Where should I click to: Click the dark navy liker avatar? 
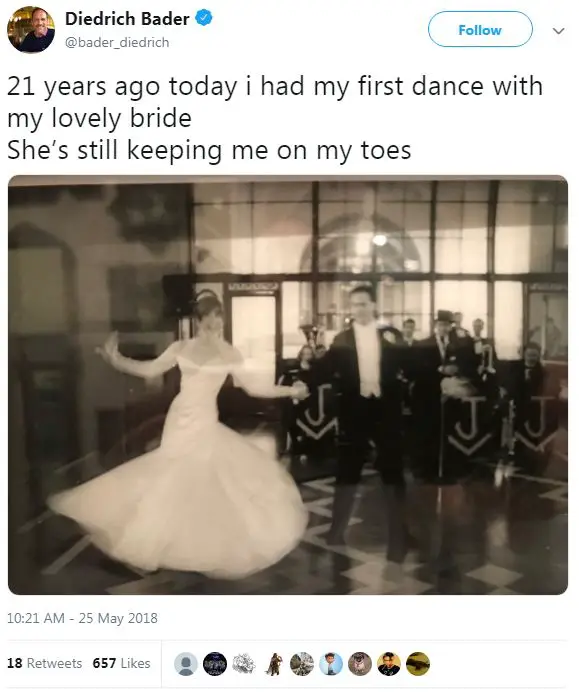pos(215,664)
